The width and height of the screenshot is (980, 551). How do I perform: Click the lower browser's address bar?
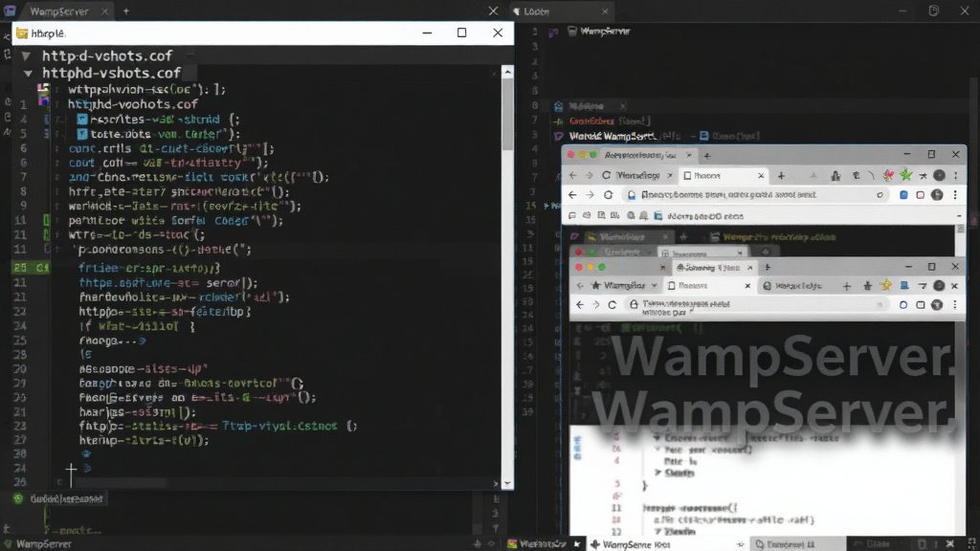[758, 305]
